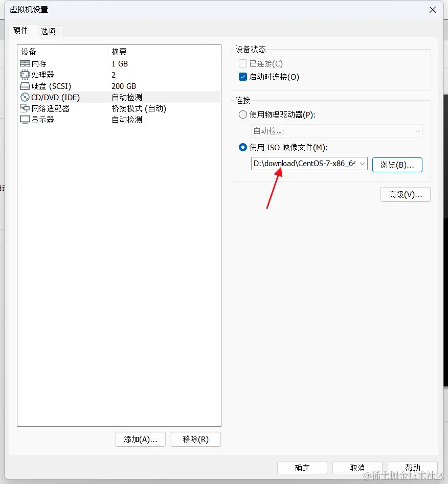Select 使用物理驱动器(P) radio button
The image size is (448, 484).
coord(243,115)
